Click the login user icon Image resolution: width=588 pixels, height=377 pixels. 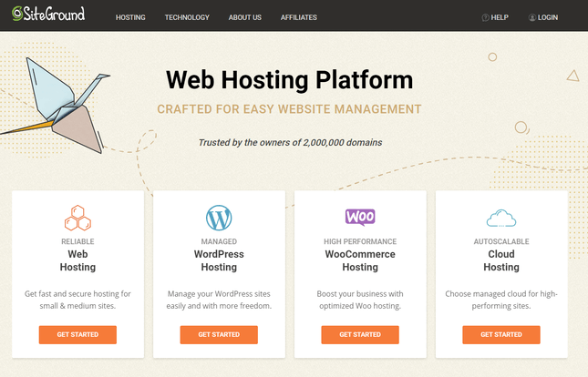531,17
